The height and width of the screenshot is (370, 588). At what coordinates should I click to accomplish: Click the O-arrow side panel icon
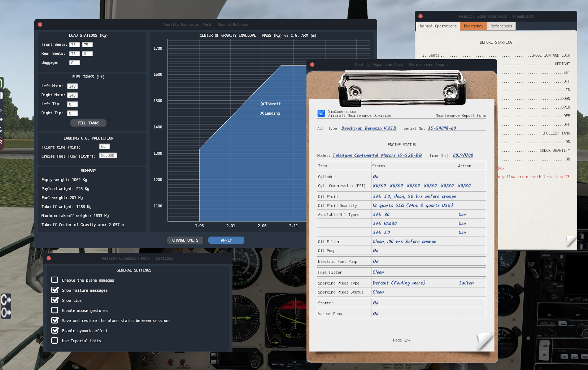[6, 312]
